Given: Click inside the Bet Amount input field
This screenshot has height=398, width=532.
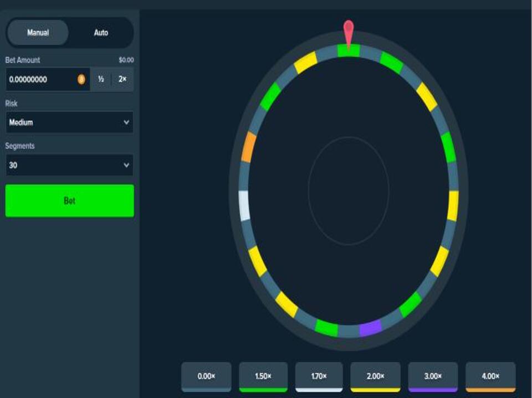Looking at the screenshot, I should (39, 79).
